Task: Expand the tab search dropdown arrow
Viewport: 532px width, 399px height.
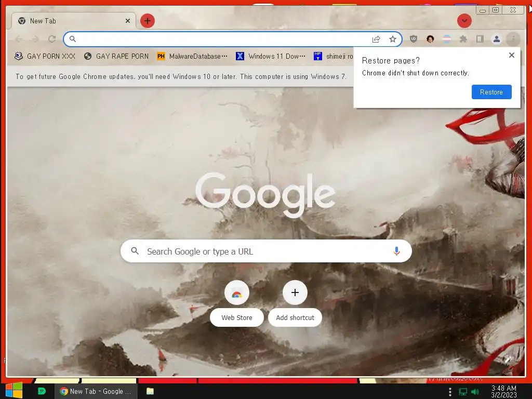Action: point(464,21)
